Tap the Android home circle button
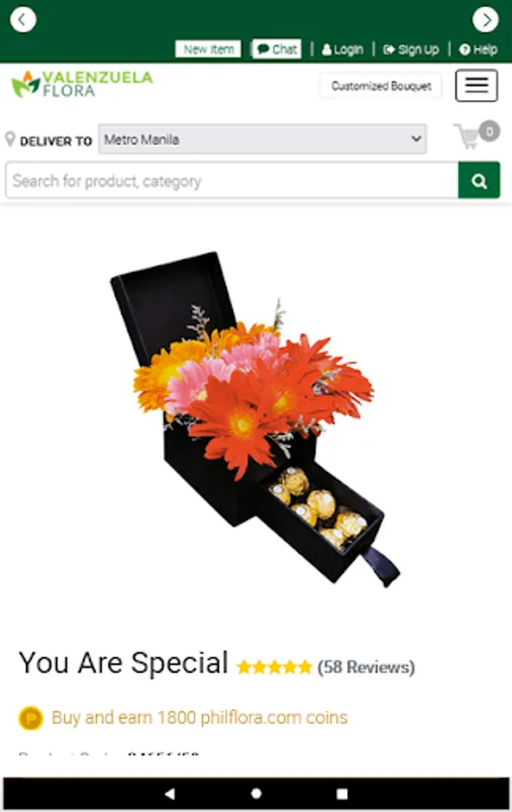 point(256,793)
